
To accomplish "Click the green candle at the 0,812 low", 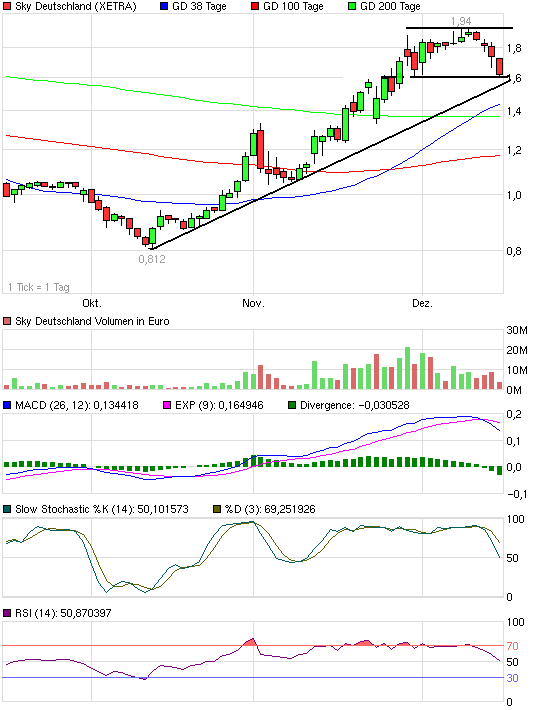I will pos(153,236).
